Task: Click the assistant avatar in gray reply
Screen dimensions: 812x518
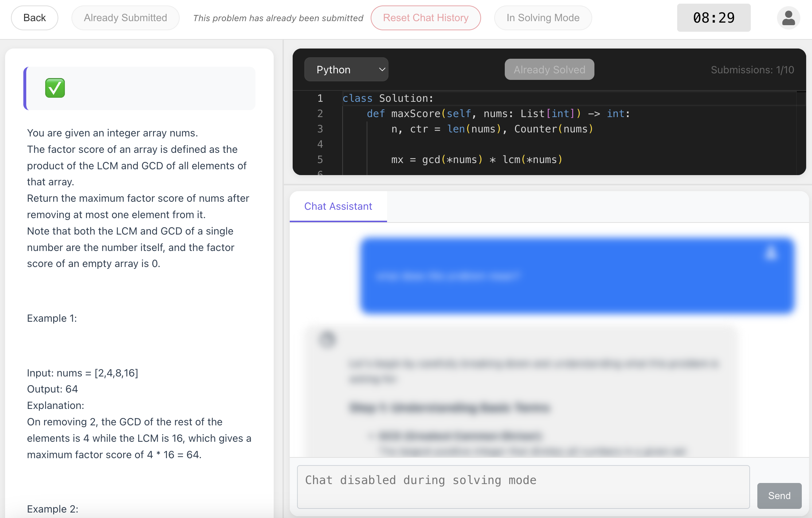Action: (327, 339)
